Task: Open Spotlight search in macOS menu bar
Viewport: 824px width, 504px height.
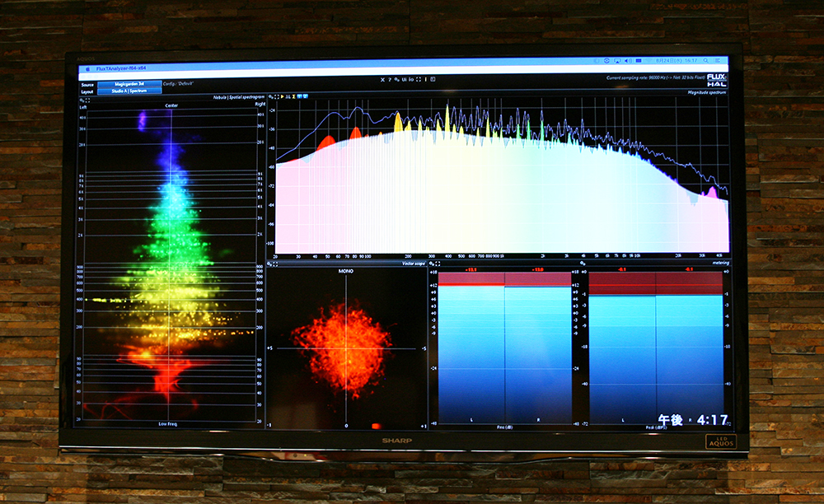Action: point(707,60)
